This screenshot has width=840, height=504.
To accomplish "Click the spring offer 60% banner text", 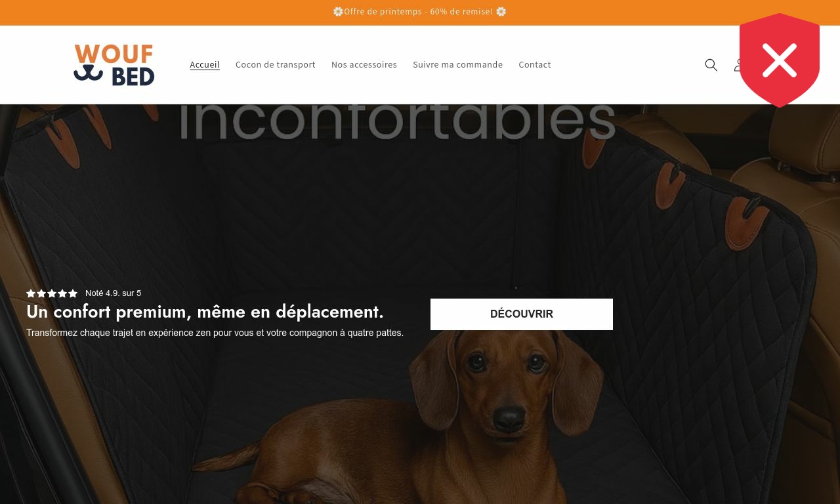I will point(419,12).
